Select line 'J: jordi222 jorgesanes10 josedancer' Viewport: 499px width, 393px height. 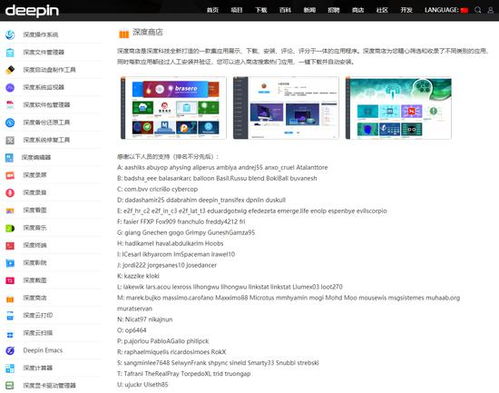pyautogui.click(x=167, y=265)
